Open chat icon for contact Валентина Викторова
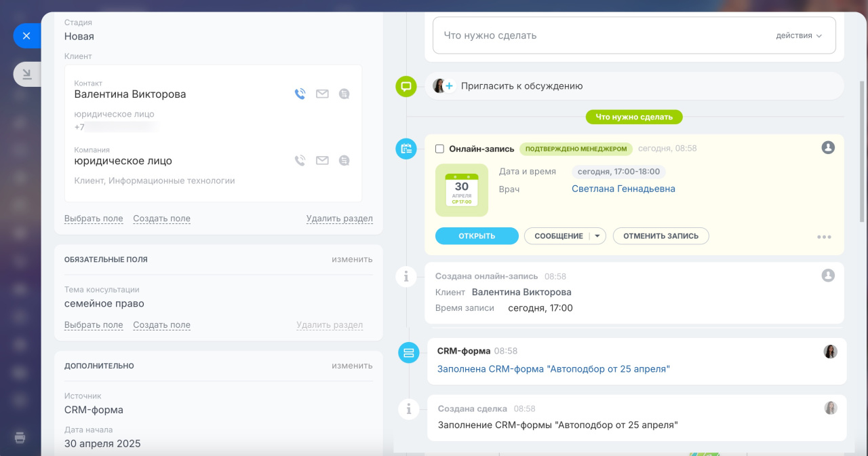This screenshot has height=456, width=868. [344, 94]
